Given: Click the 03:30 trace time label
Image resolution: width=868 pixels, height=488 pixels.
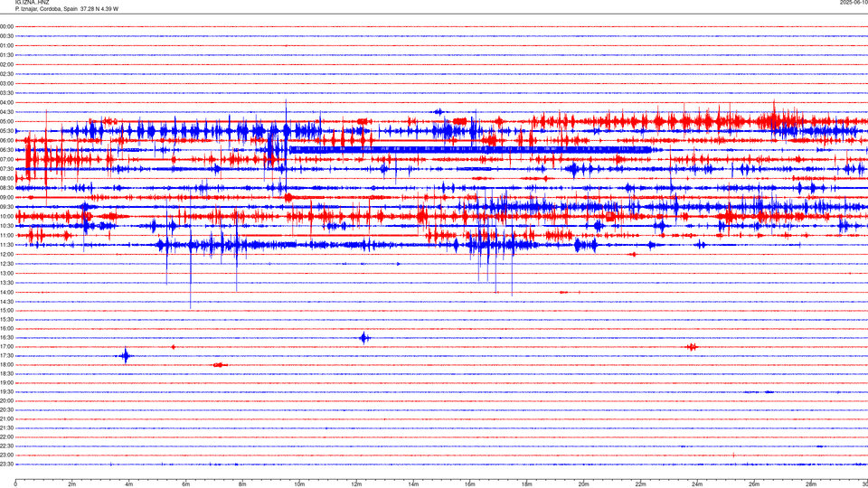Looking at the screenshot, I should click(x=6, y=93).
